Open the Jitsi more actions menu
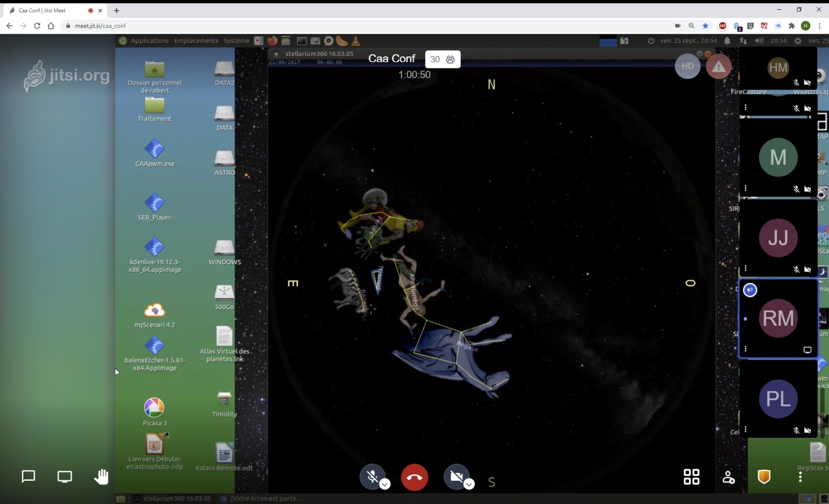The image size is (829, 504). [x=801, y=477]
